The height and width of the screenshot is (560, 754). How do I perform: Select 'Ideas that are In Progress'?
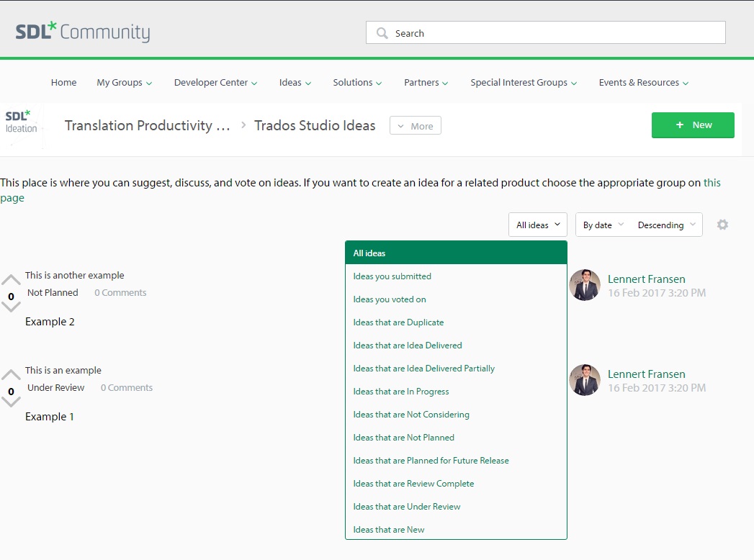click(456, 392)
